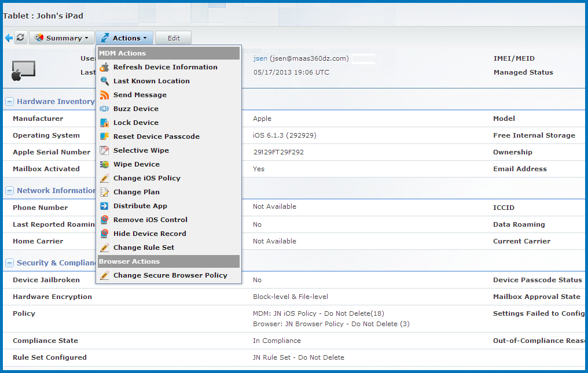Image resolution: width=588 pixels, height=373 pixels.
Task: Click the Distribute App arrow icon
Action: click(x=104, y=206)
